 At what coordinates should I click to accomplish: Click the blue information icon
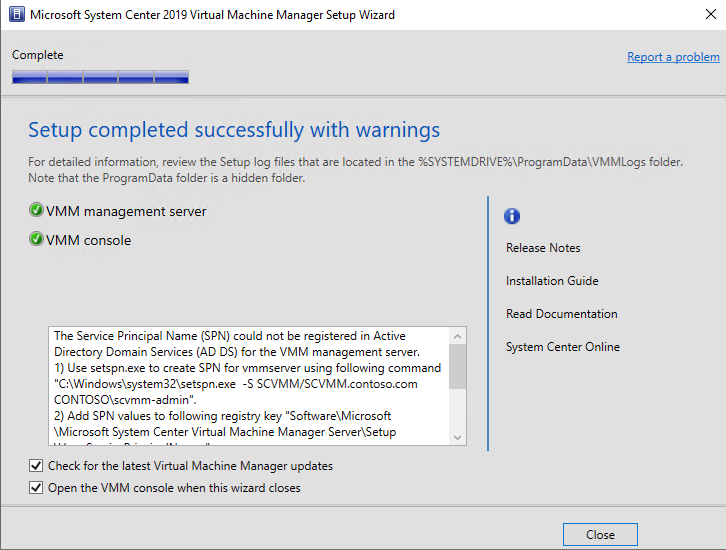[512, 216]
